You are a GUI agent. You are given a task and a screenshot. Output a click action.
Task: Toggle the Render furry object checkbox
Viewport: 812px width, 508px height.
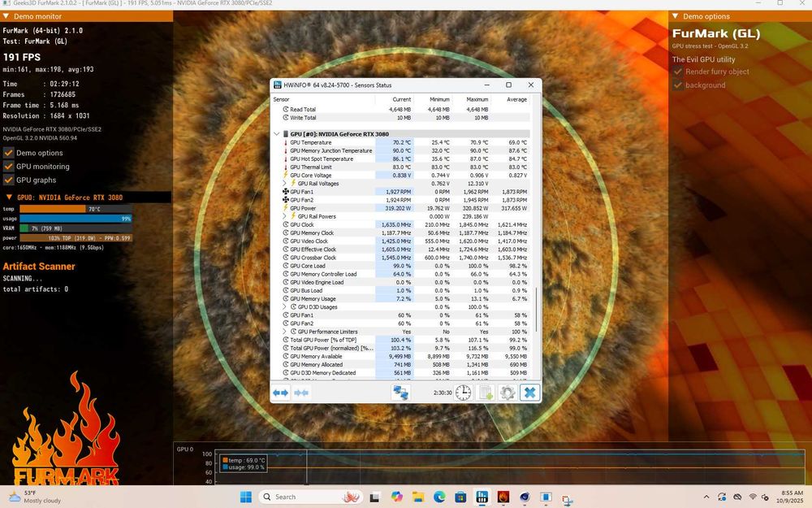coord(678,72)
